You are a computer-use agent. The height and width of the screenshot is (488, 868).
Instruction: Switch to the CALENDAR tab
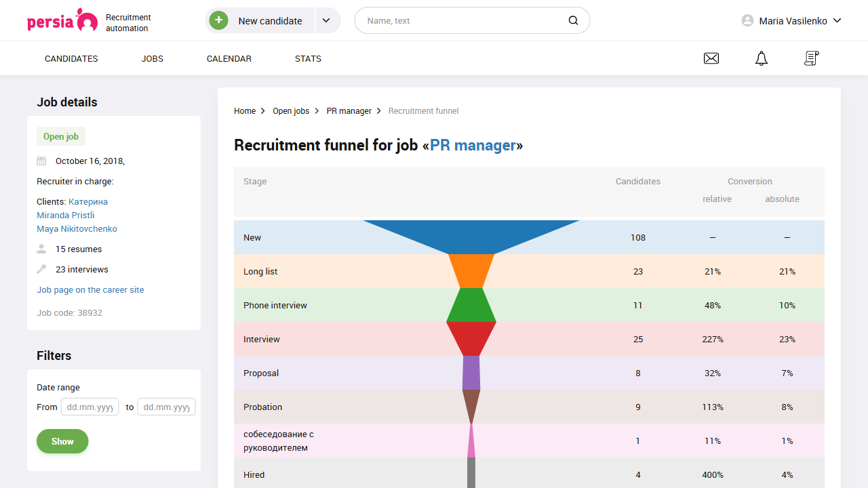229,58
